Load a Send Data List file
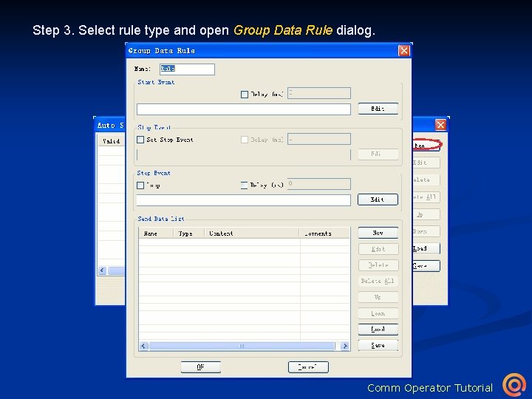532x399 pixels. click(378, 329)
